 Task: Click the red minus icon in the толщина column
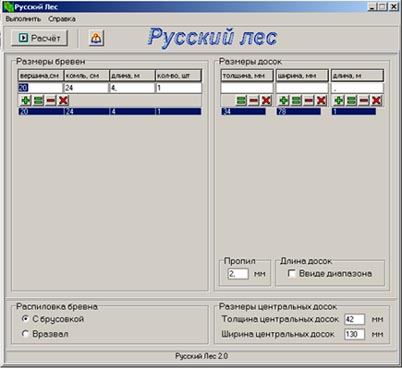tap(254, 100)
